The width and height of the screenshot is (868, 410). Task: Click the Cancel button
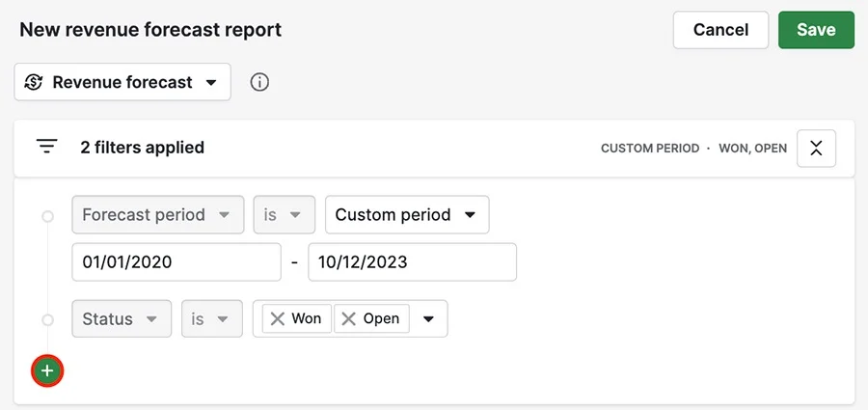coord(720,29)
